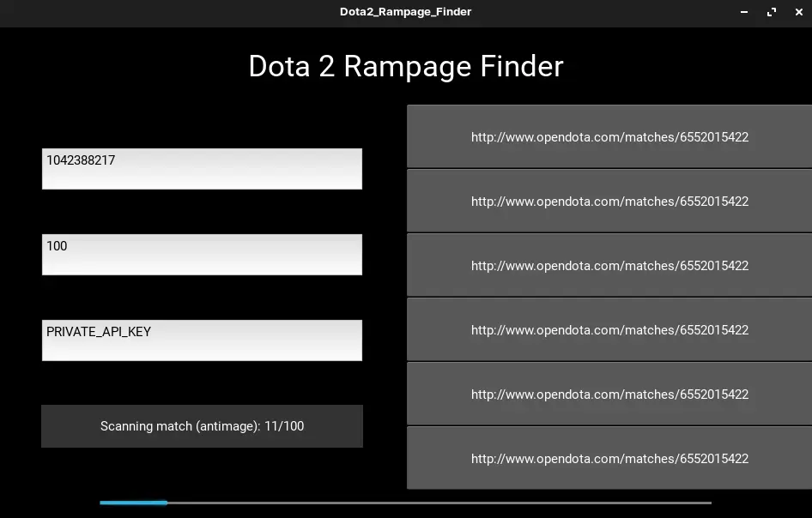Click the blue filled part of progress bar
812x518 pixels.
pos(133,503)
